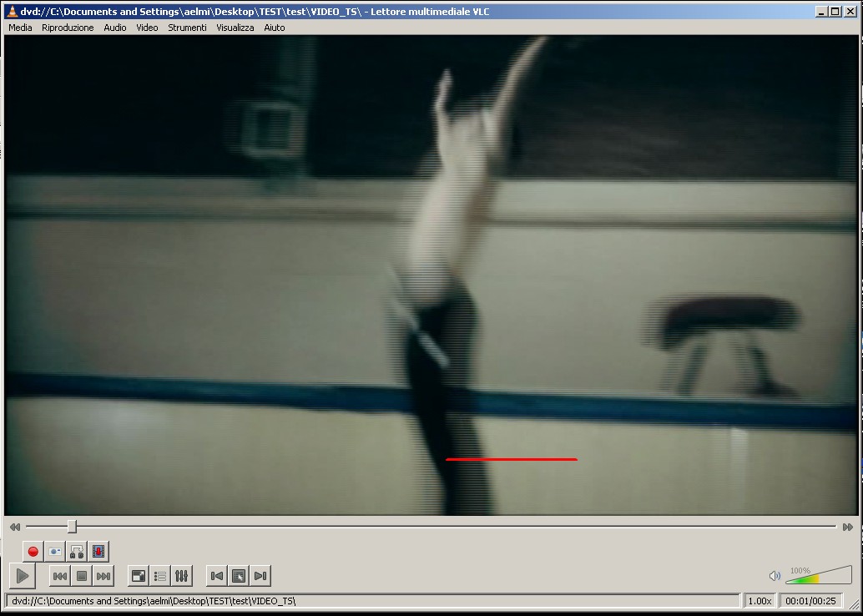Go to the previous chapter or title
Viewport: 863px width, 616px height.
click(x=60, y=577)
